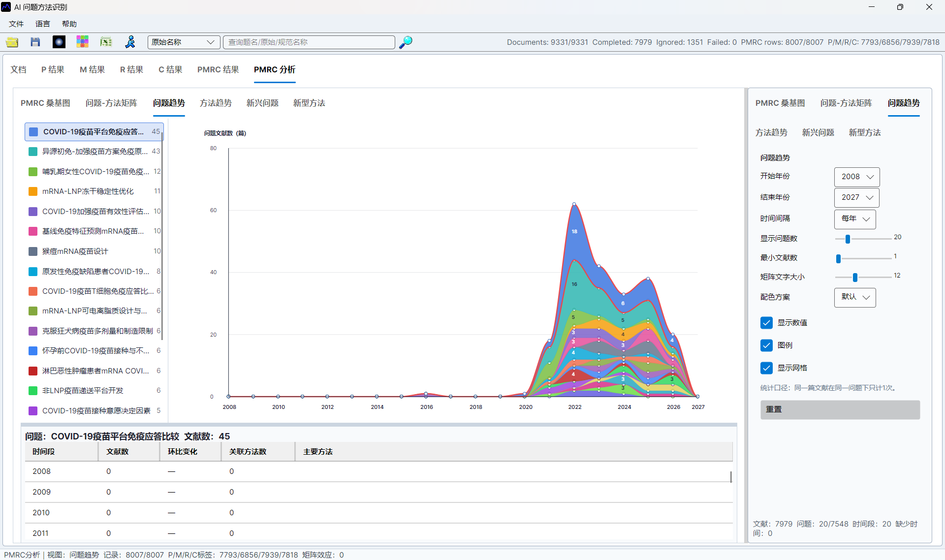Switch to the M 结果 tab

pos(92,70)
